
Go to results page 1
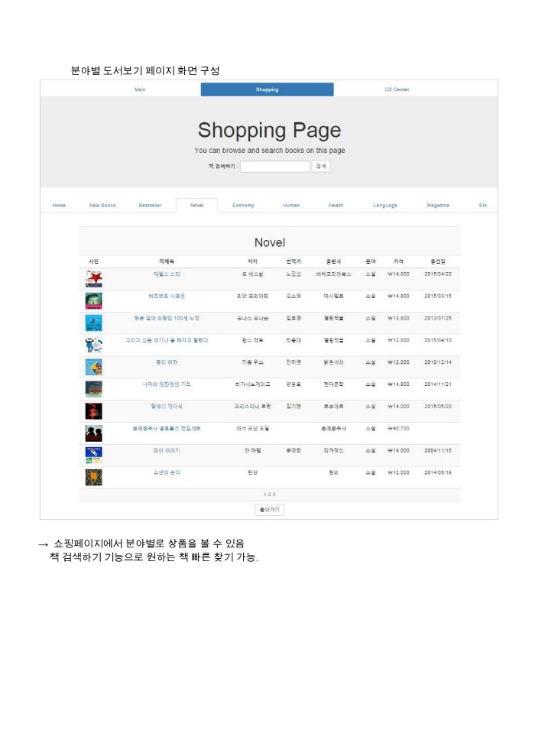[x=264, y=495]
